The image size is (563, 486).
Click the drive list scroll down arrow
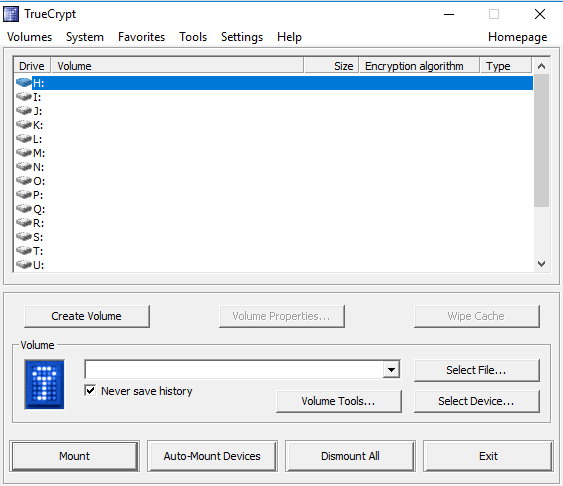click(x=541, y=264)
